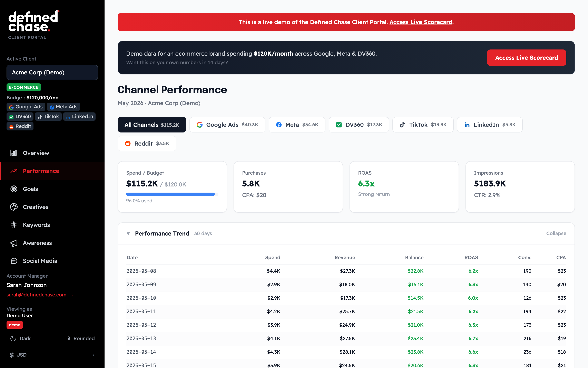Click the Spend column header
This screenshot has height=368, width=588.
coord(273,258)
